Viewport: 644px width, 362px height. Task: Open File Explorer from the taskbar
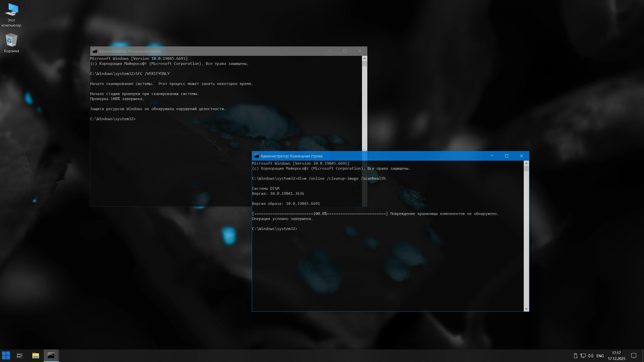35,355
